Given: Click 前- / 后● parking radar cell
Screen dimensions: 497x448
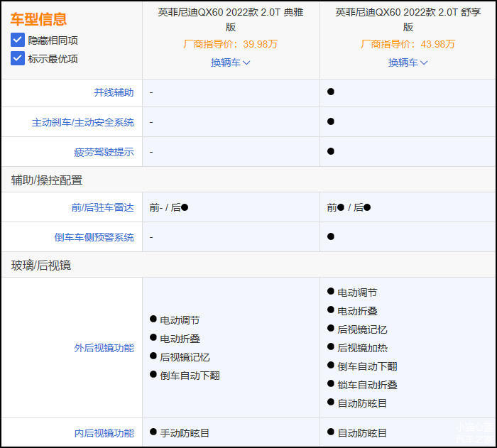Looking at the screenshot, I should point(169,207).
